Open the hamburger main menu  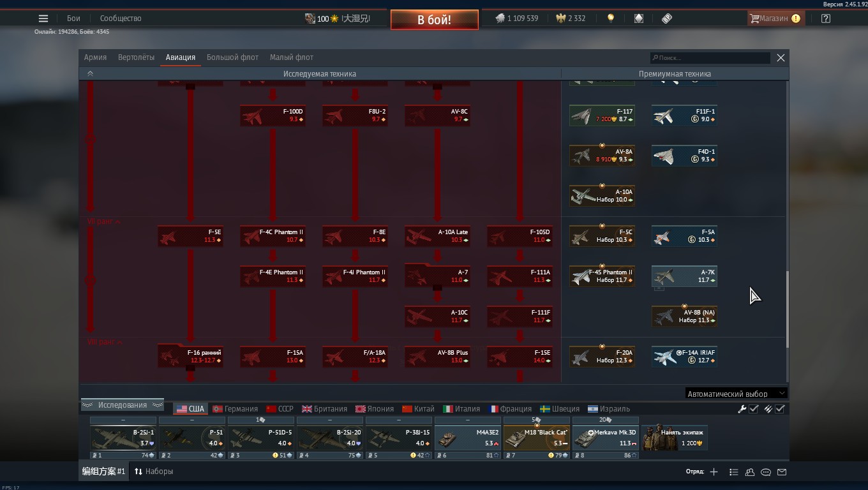pos(43,19)
